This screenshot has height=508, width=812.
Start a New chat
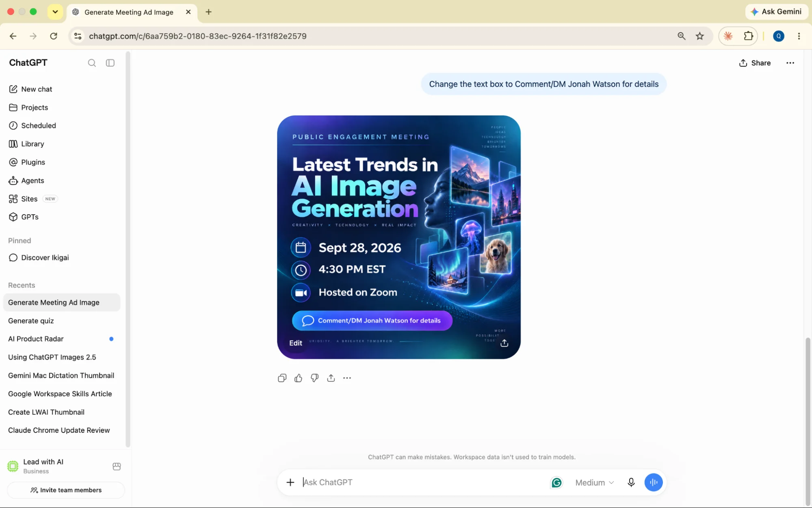pos(61,89)
